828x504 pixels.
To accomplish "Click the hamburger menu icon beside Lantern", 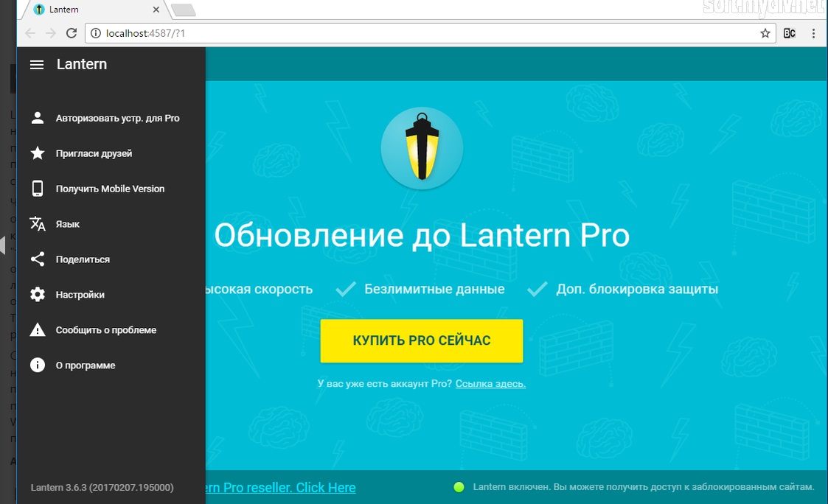I will pyautogui.click(x=37, y=65).
